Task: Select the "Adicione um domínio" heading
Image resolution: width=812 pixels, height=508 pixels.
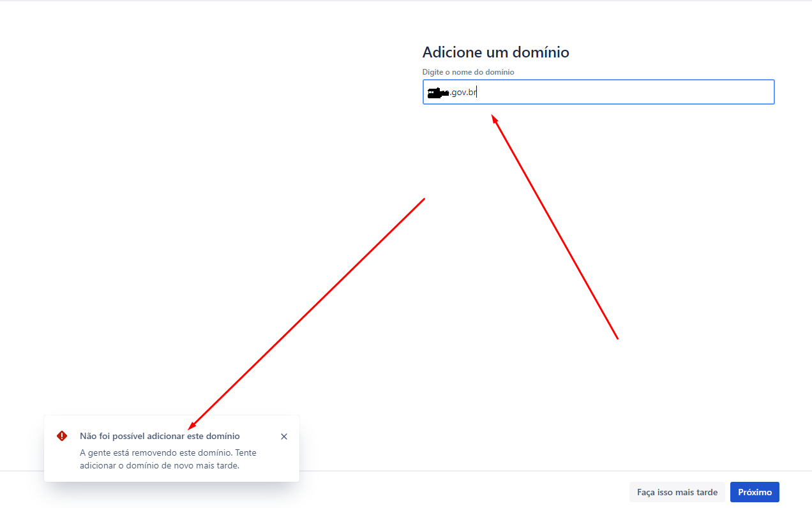Action: [496, 52]
